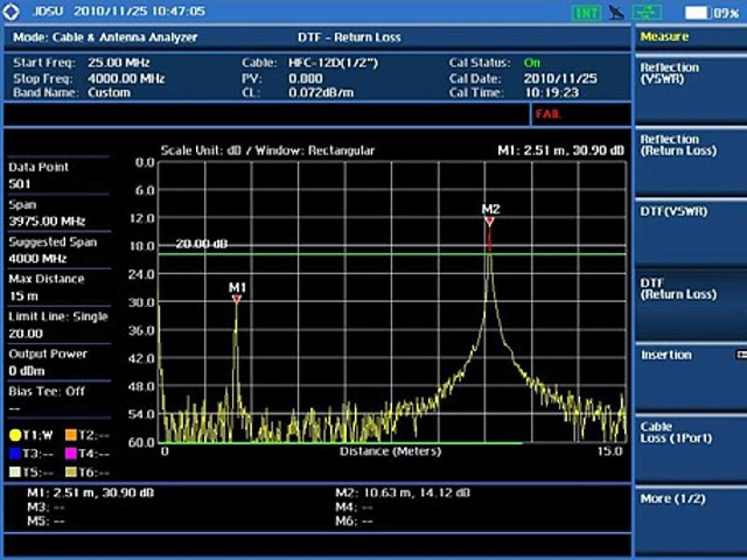Image resolution: width=747 pixels, height=560 pixels.
Task: Click the Mode: Cable & Antenna Analyzer label
Action: (105, 37)
